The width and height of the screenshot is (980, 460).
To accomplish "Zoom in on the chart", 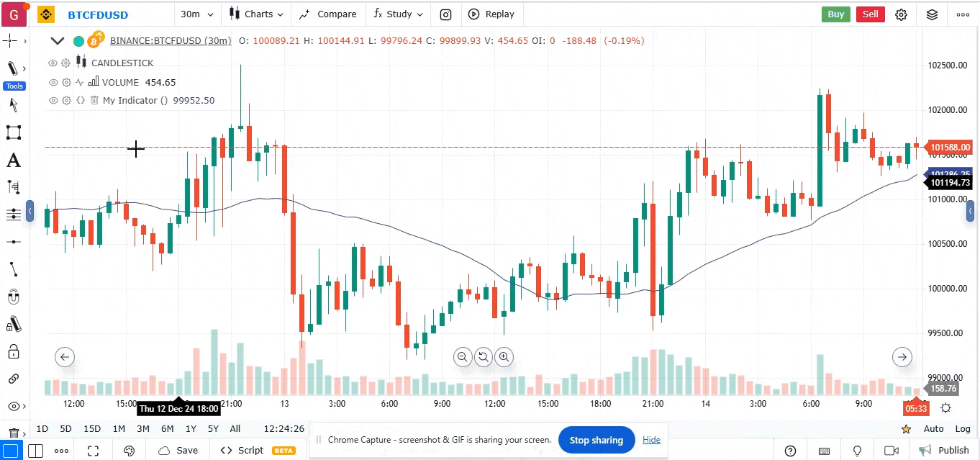I will [504, 356].
